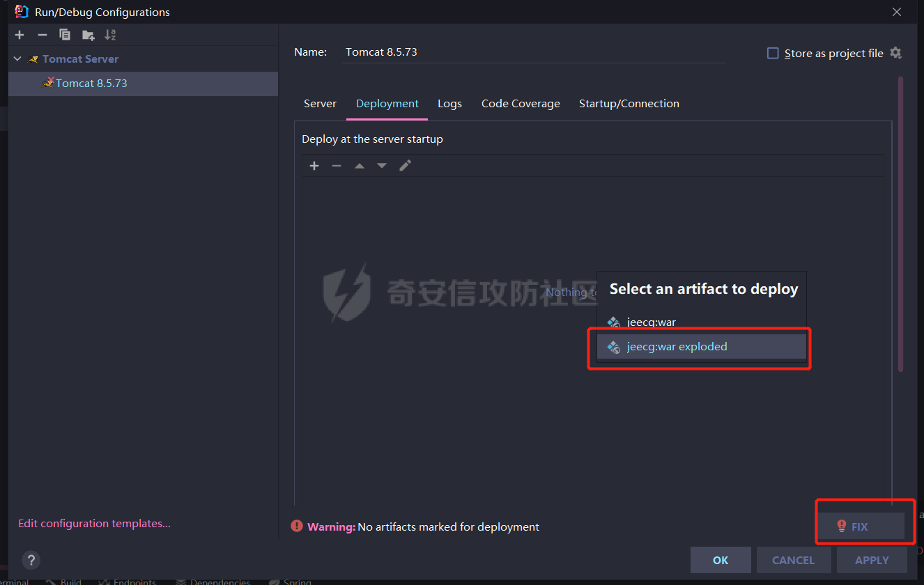The width and height of the screenshot is (924, 585).
Task: Choose the jeecg:war exploded artifact
Action: click(702, 347)
